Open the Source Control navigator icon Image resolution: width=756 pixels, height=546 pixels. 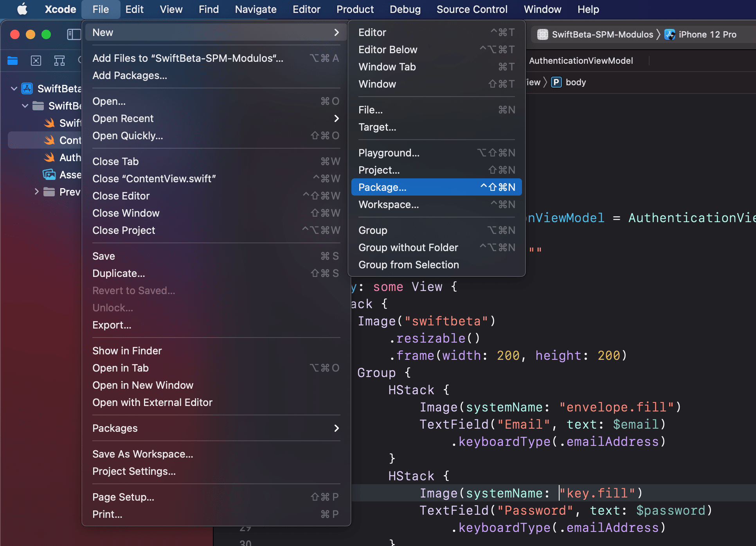click(36, 61)
